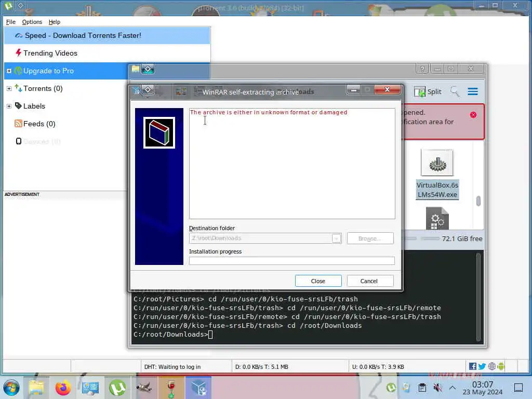This screenshot has width=532, height=399.
Task: Click Split in the file manager toolbar
Action: (x=428, y=91)
